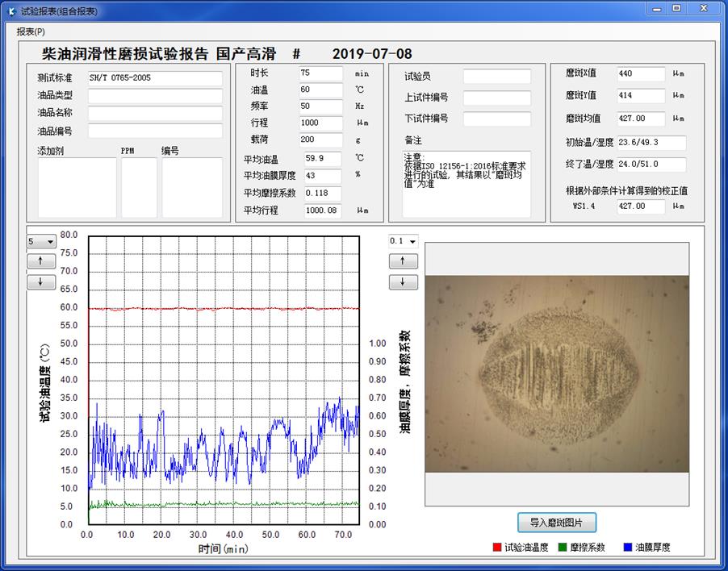
Task: Click the 导入磨斑图片 button
Action: (x=557, y=523)
